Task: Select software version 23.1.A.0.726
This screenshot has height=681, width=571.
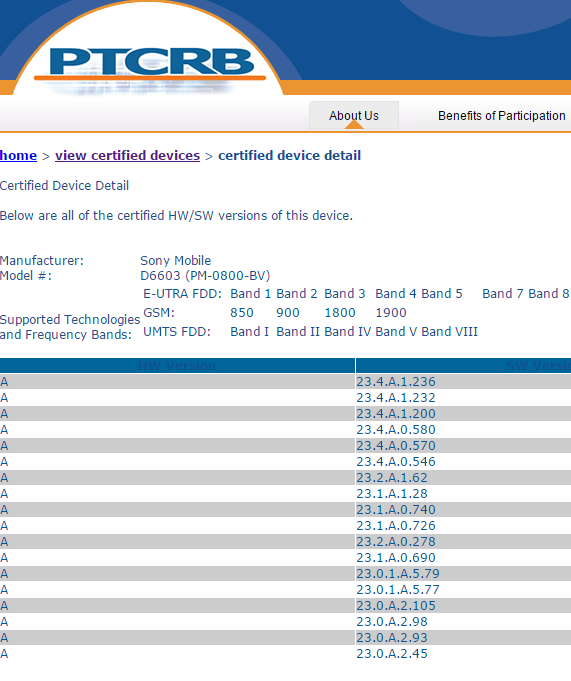Action: pos(396,526)
